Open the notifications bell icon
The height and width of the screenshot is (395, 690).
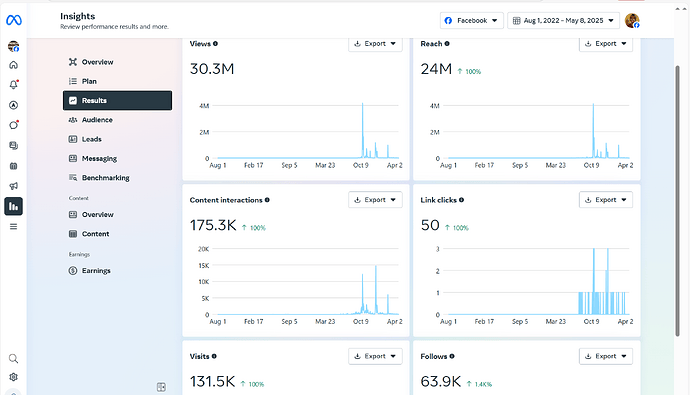click(x=14, y=84)
